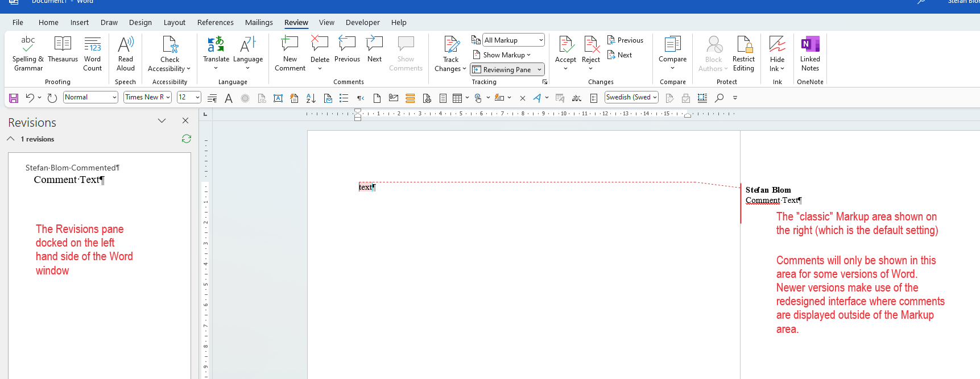Open the Developer tab

363,23
